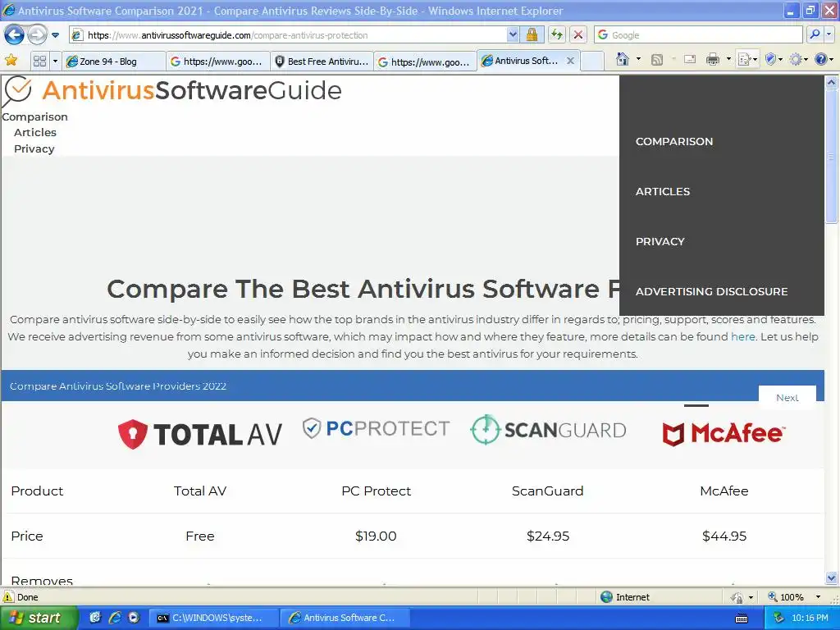
Task: Click the vertical scrollbar thumb
Action: point(831,156)
